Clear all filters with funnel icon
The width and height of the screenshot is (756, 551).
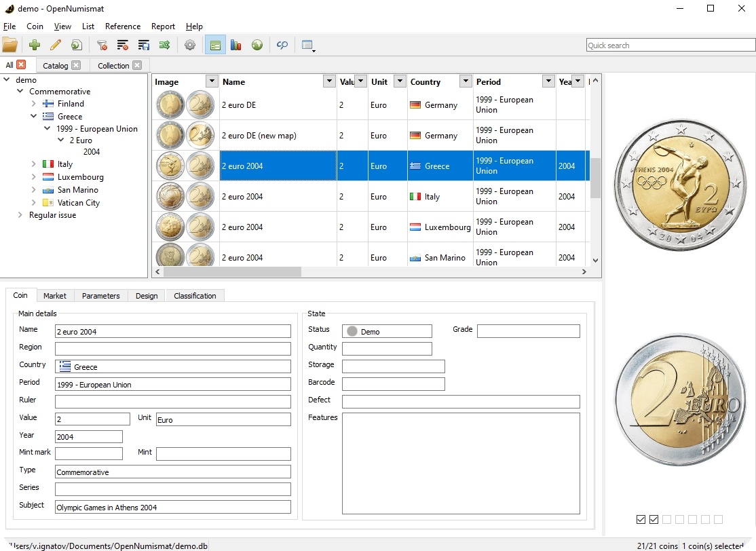pyautogui.click(x=102, y=45)
